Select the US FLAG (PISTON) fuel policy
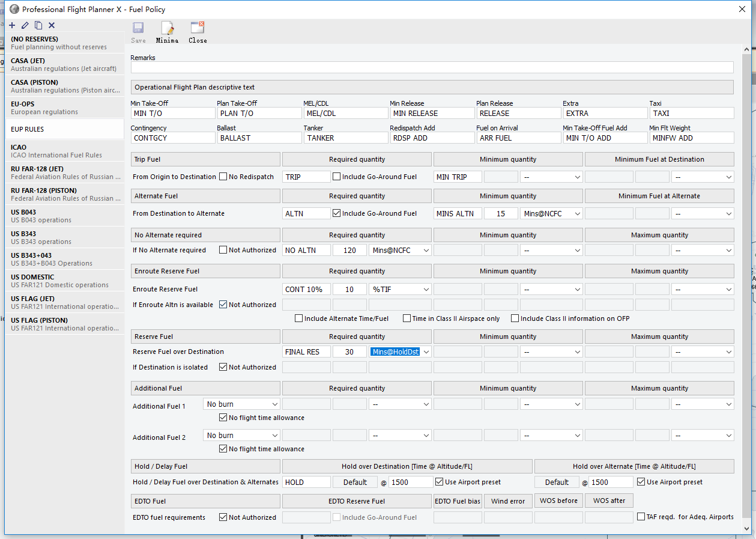The height and width of the screenshot is (539, 756). [x=65, y=324]
